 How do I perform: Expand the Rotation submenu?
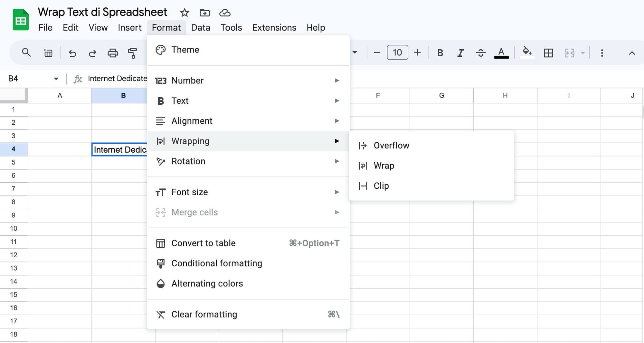tap(248, 161)
